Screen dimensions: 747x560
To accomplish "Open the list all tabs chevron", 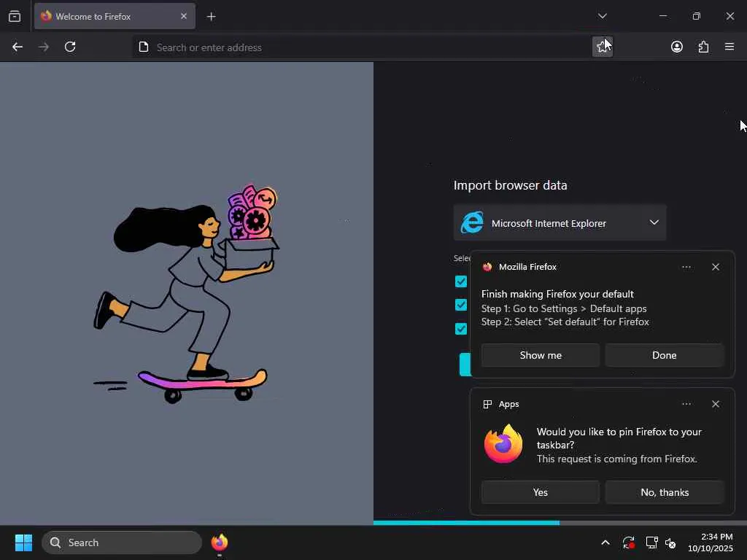I will 602,16.
